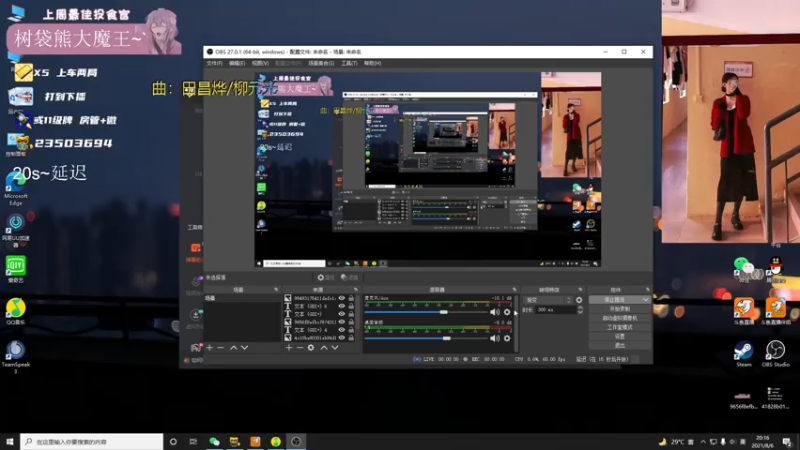
Task: Open the 帮助(H) menu in OBS
Action: [x=372, y=63]
